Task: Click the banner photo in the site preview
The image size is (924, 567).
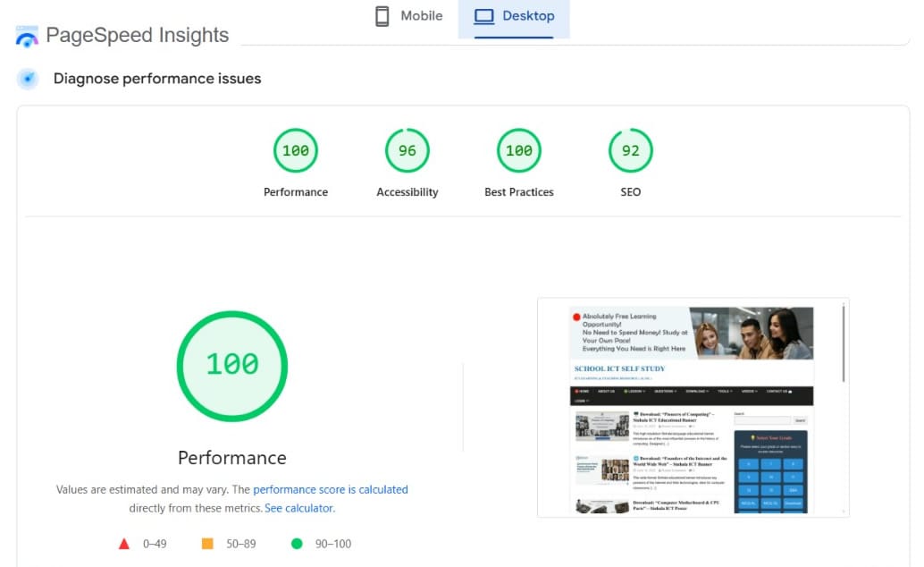Action: pyautogui.click(x=751, y=332)
